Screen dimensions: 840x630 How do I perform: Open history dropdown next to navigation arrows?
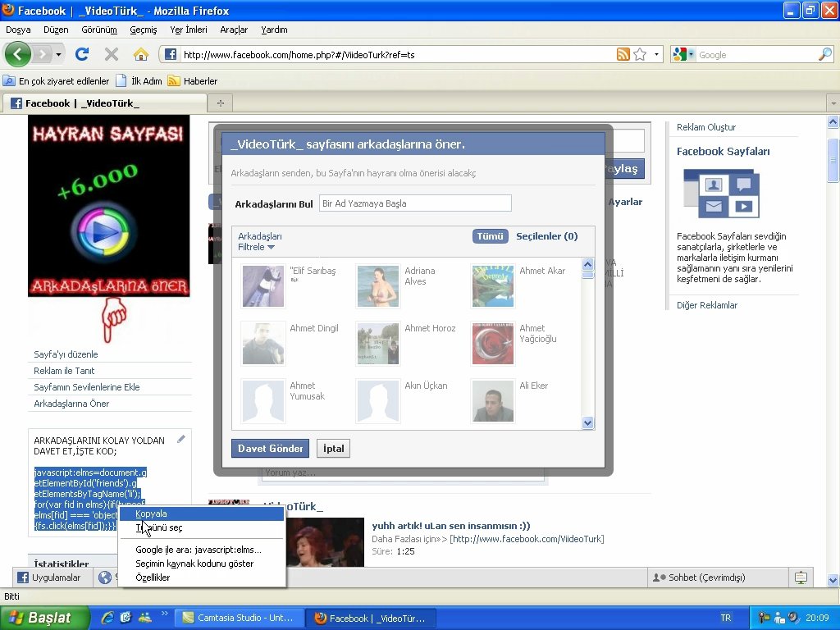click(58, 55)
